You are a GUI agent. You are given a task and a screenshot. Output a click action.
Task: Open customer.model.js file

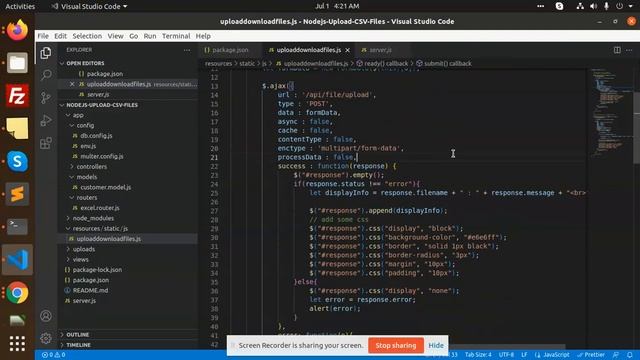click(106, 187)
